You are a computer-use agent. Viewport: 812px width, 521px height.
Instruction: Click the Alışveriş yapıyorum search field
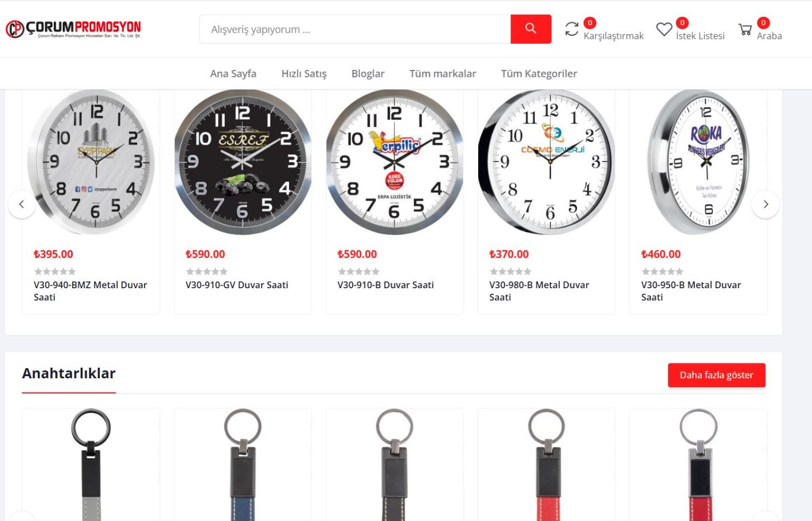coord(355,29)
